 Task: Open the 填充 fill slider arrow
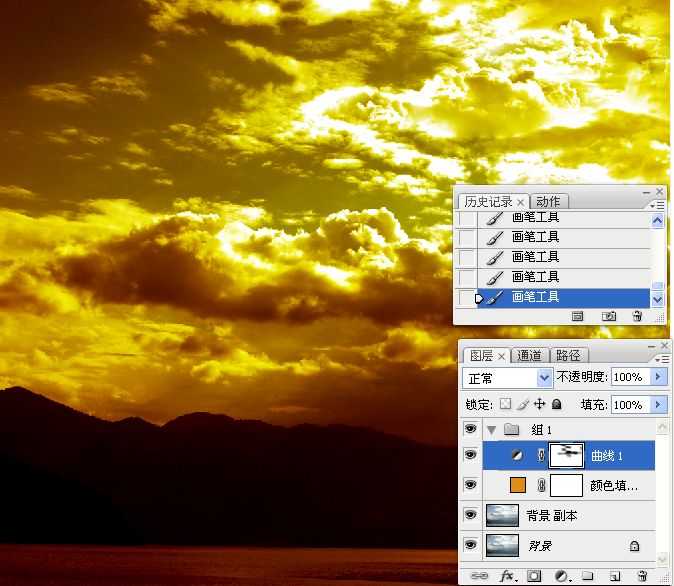pyautogui.click(x=658, y=405)
